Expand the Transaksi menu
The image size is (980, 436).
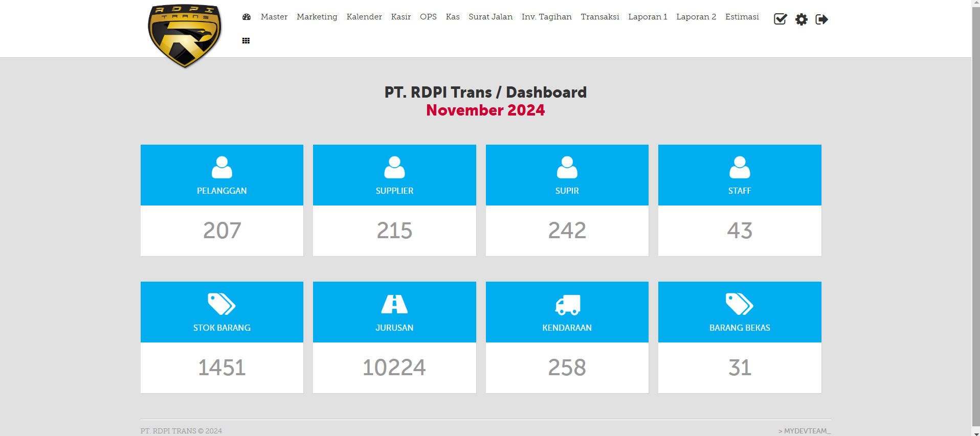point(600,17)
